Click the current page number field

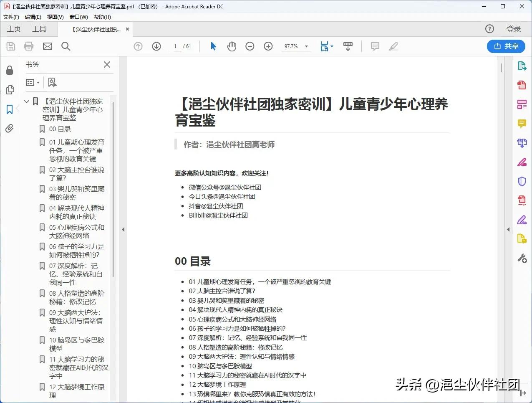coord(175,46)
